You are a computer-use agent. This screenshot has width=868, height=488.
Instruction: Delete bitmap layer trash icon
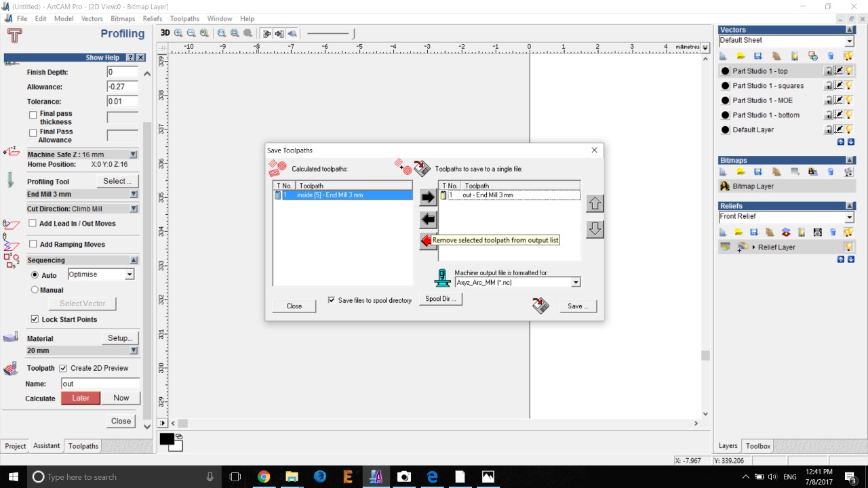point(831,172)
